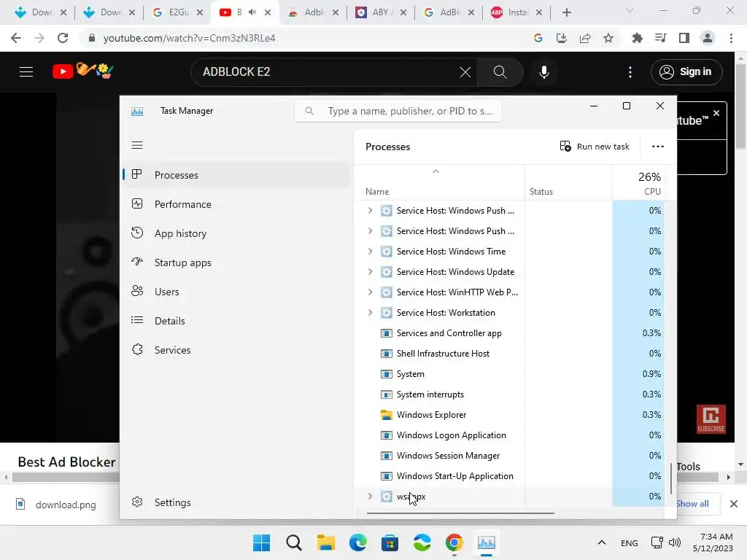
Task: Select the System process row
Action: [510, 374]
